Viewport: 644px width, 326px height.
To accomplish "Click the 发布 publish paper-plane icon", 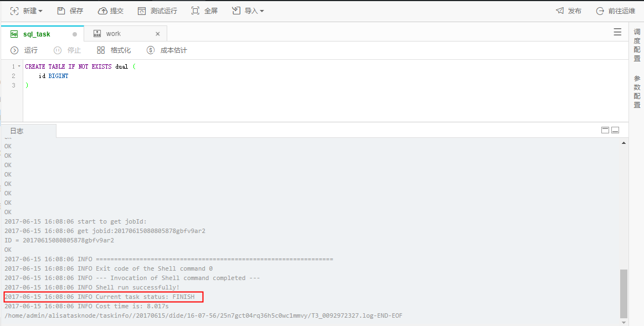I will pyautogui.click(x=560, y=11).
